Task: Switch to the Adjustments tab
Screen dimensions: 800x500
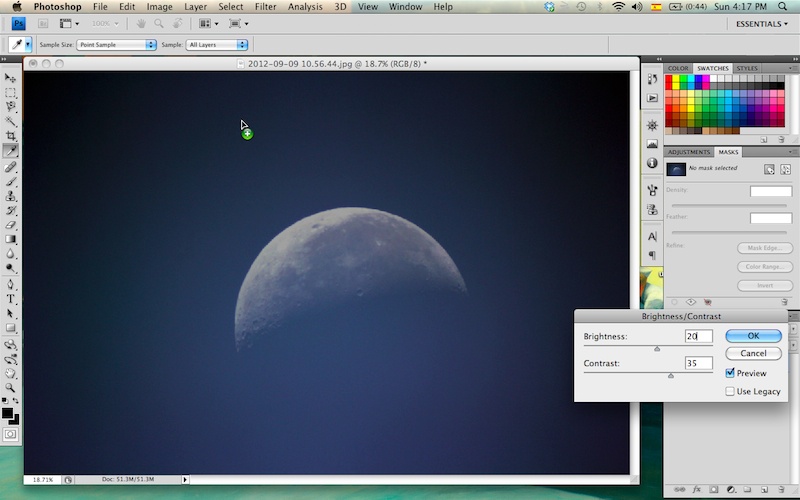Action: [688, 152]
